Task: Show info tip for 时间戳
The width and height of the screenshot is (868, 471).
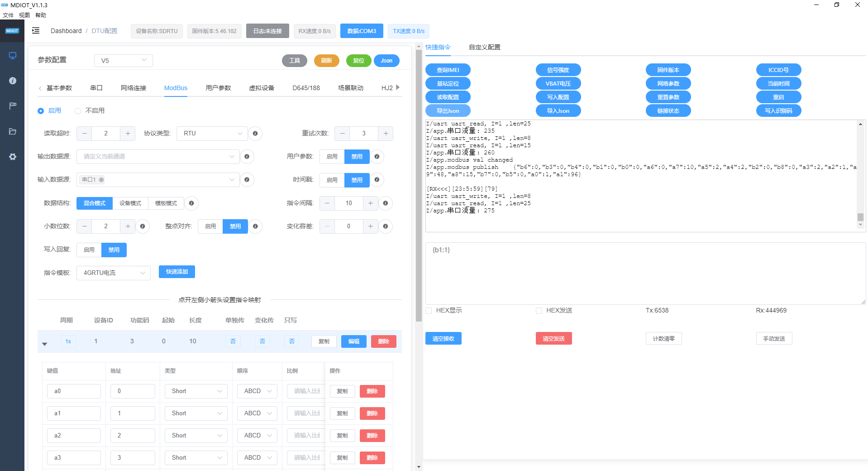Action: coord(377,180)
